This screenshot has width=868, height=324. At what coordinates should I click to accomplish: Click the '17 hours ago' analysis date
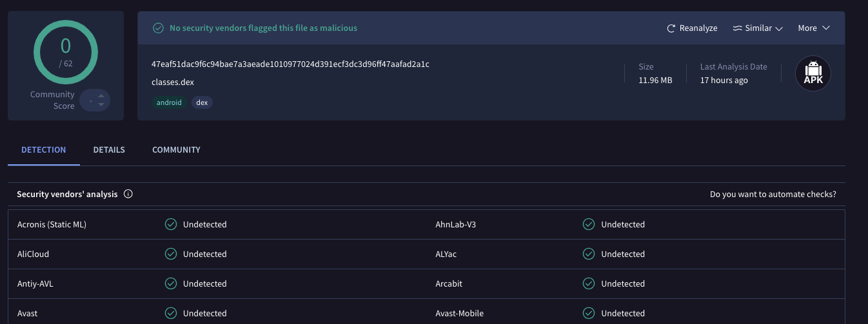724,81
